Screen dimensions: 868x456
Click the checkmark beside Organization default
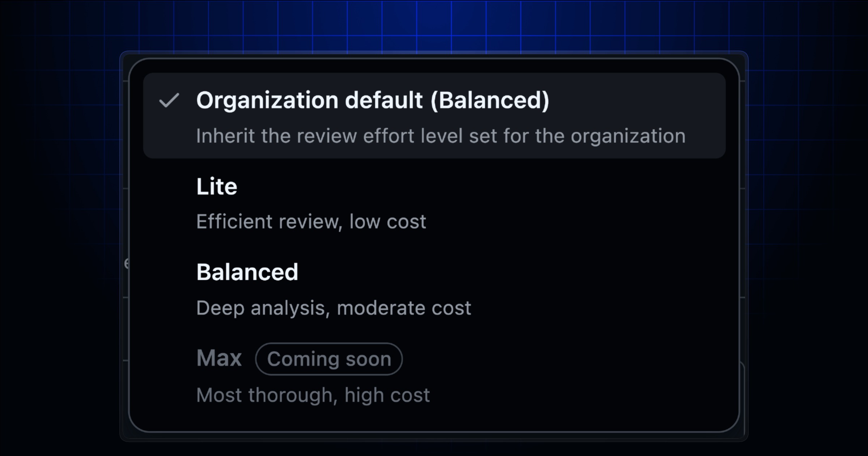[169, 100]
